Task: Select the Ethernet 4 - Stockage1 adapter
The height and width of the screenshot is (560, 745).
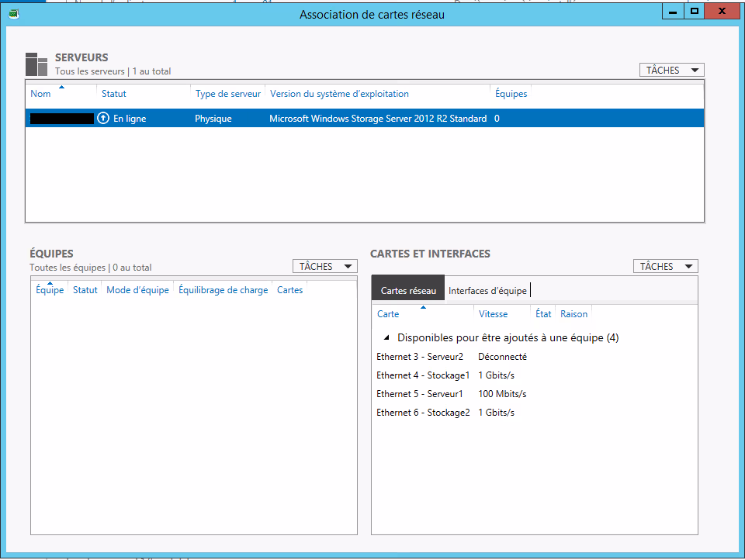Action: pyautogui.click(x=423, y=375)
